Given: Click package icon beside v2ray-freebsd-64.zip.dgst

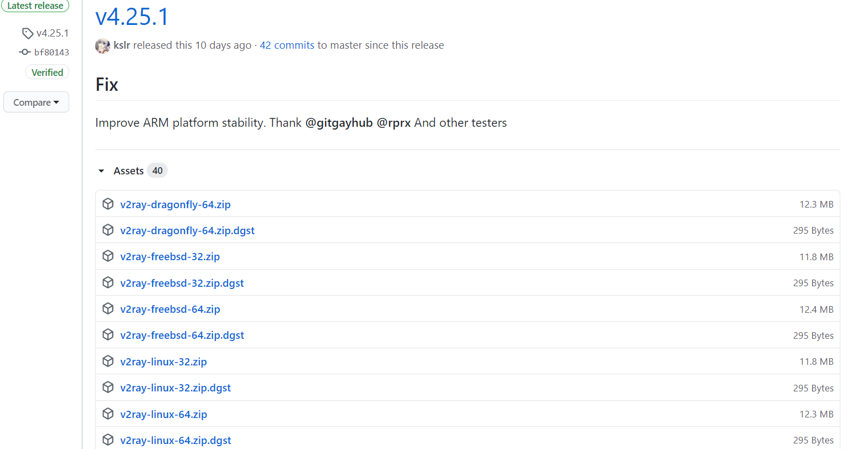Looking at the screenshot, I should click(x=108, y=335).
